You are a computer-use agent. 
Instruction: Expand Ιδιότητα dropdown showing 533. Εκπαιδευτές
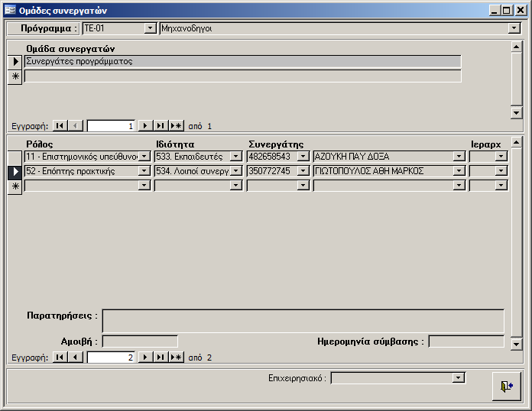point(235,157)
